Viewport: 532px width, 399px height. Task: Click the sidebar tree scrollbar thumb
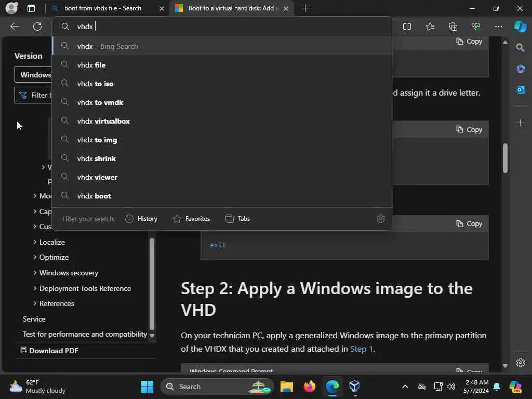tap(152, 284)
